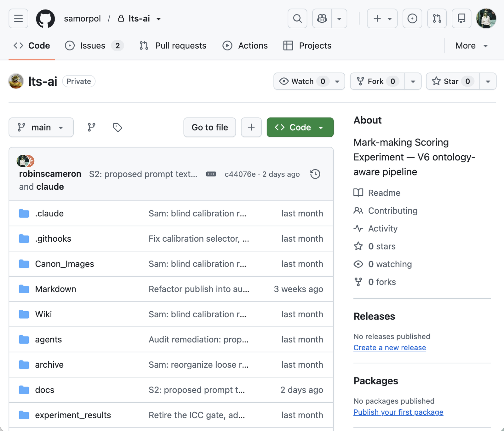This screenshot has width=504, height=431.
Task: Open the pull requests icon in header
Action: [x=437, y=19]
